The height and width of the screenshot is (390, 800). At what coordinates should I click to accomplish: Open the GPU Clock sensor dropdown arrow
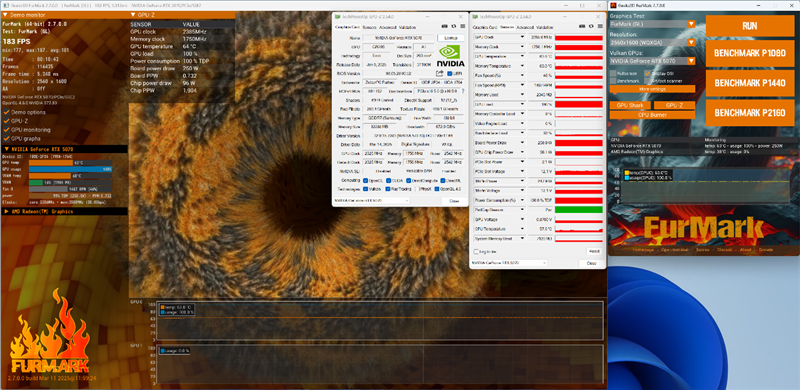click(x=522, y=37)
